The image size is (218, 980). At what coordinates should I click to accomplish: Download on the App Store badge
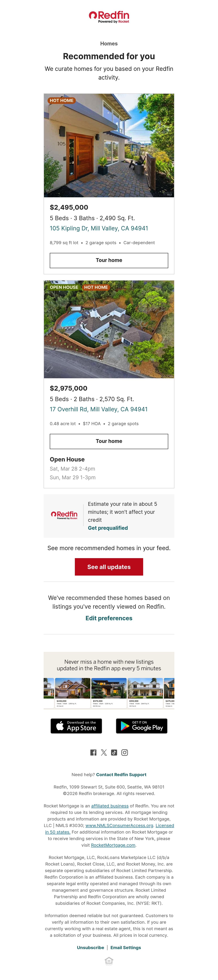tap(76, 726)
